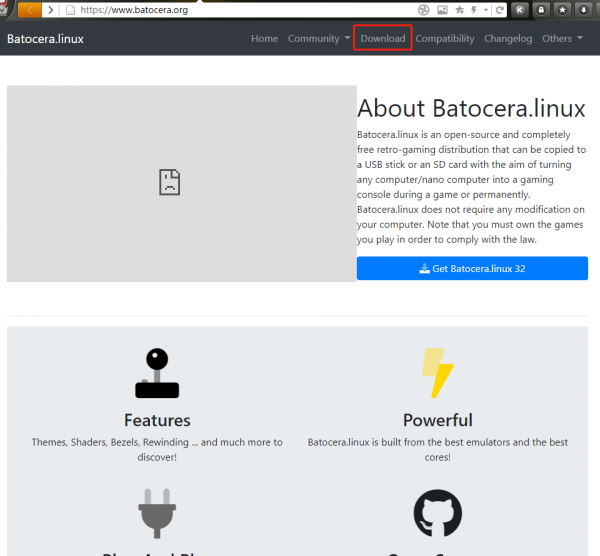
Task: Click the picture icon in address bar
Action: point(441,9)
